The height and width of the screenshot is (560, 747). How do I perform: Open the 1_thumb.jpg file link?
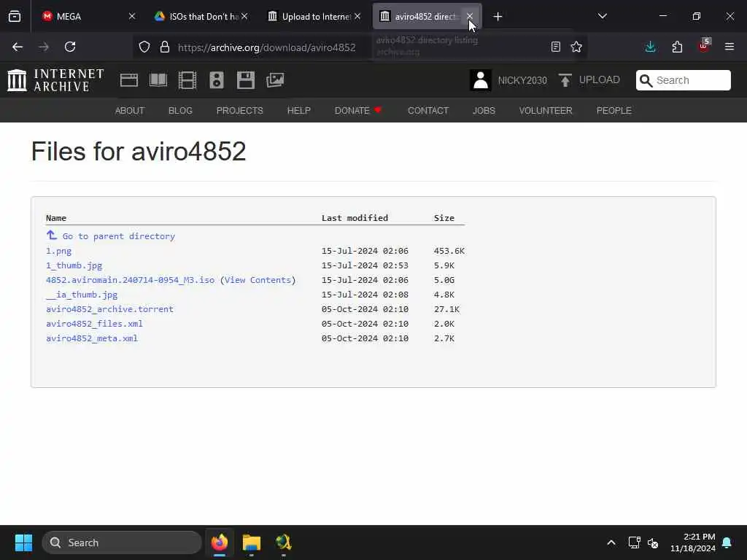click(x=74, y=265)
